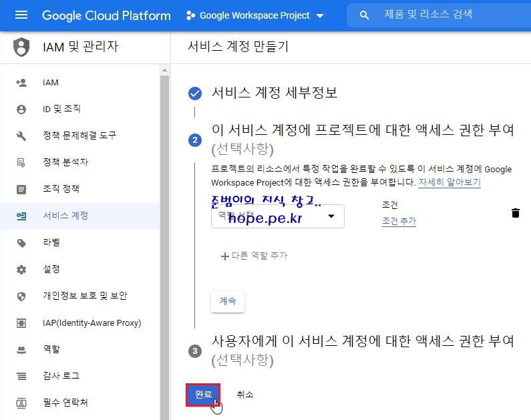Open the Google Workspace Project selector dropdown
This screenshot has height=420, width=531.
[255, 15]
